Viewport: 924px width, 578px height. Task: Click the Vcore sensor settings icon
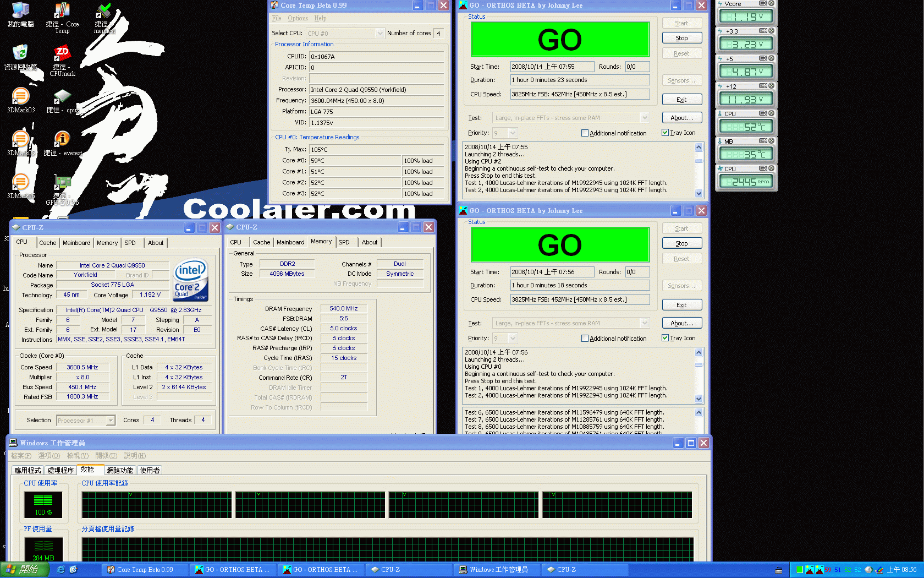763,3
